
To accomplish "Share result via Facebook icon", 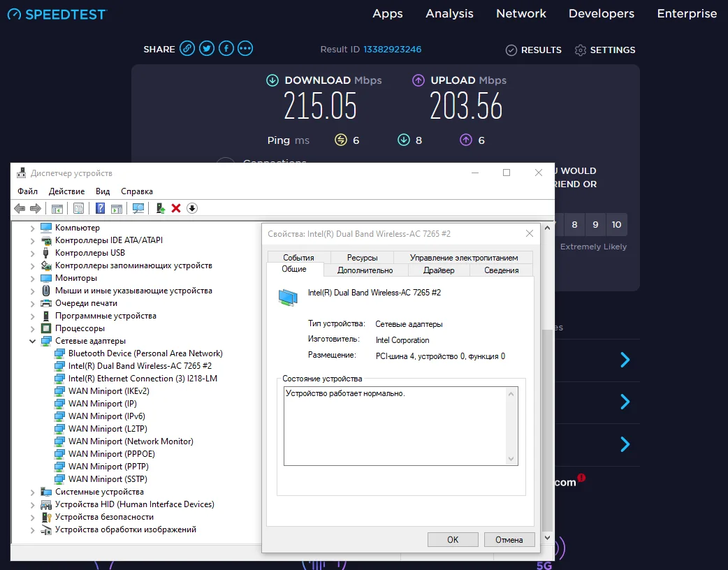I will 226,48.
